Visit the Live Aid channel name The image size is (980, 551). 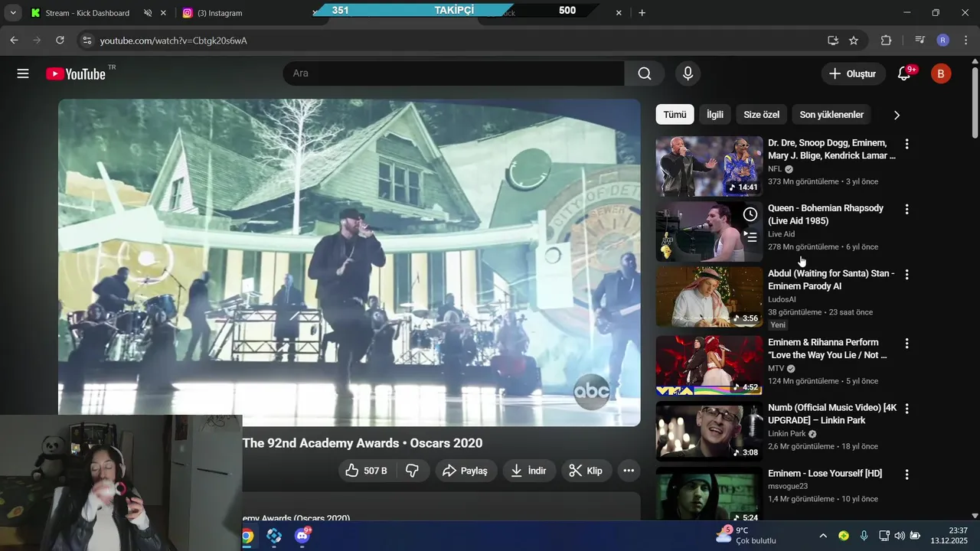click(x=781, y=234)
